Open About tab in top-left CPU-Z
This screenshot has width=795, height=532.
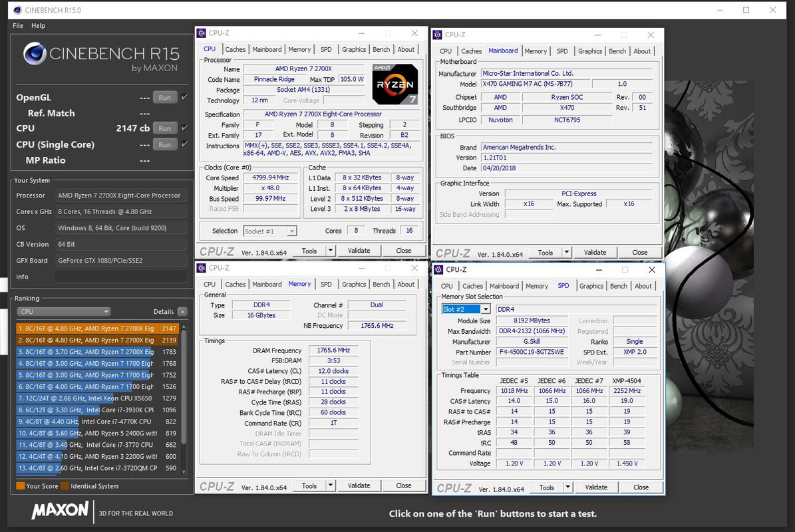[x=406, y=49]
